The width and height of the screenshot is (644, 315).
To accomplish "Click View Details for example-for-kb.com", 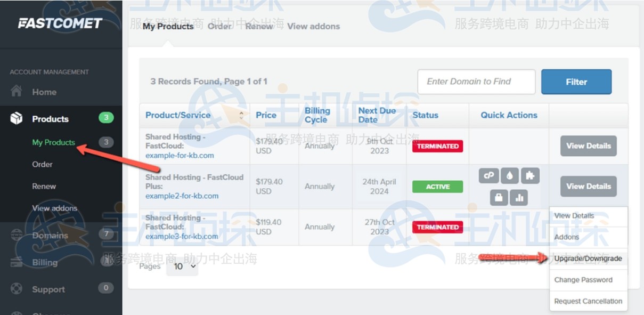I will (x=588, y=146).
